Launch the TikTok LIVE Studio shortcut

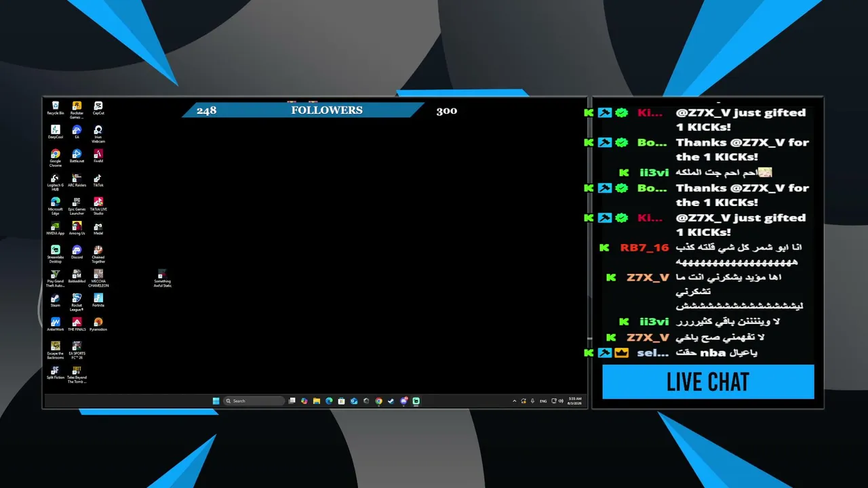[98, 206]
